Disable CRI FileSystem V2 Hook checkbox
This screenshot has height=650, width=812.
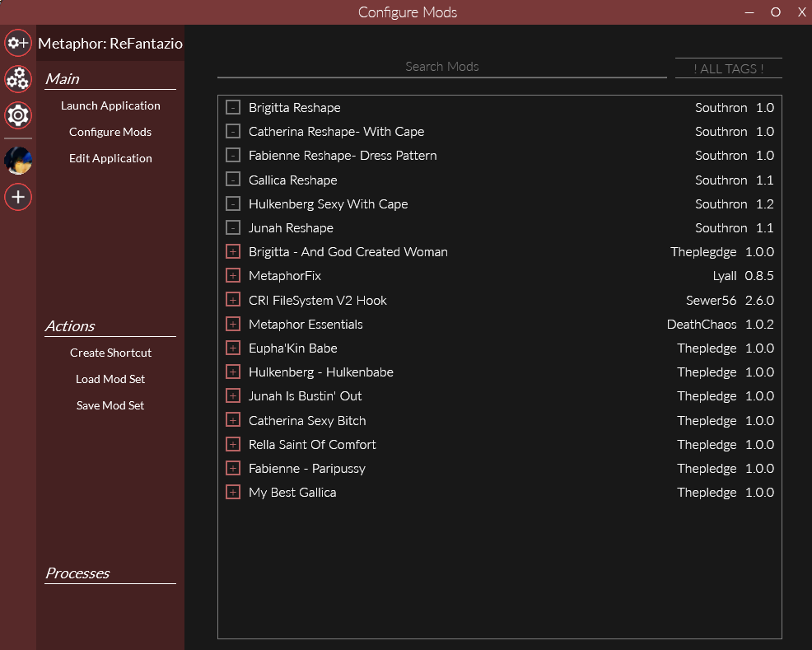[233, 301]
